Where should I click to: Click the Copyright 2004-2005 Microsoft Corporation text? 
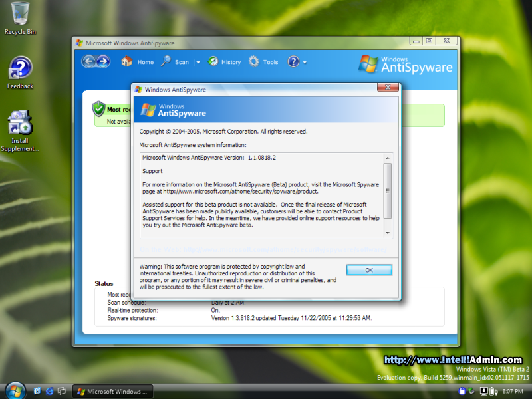click(x=223, y=132)
